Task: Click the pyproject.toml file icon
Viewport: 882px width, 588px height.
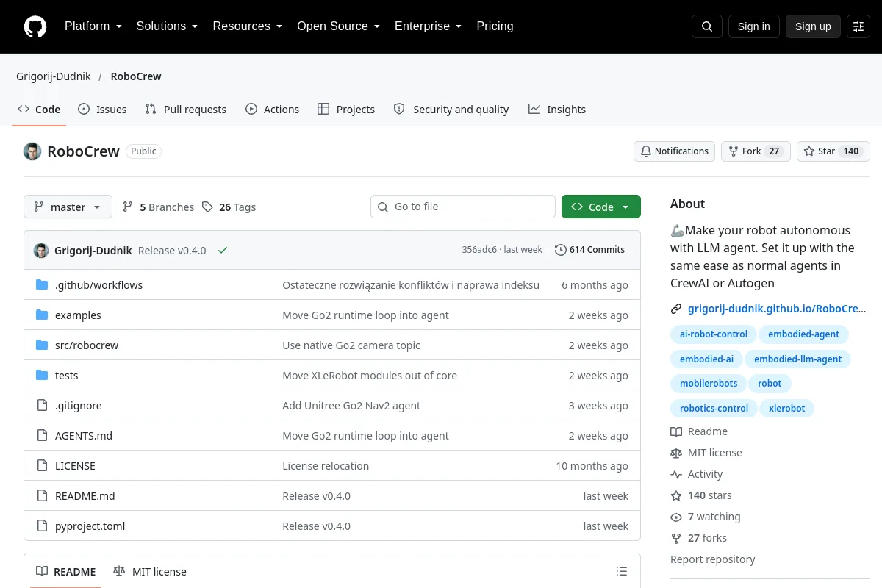Action: (42, 526)
